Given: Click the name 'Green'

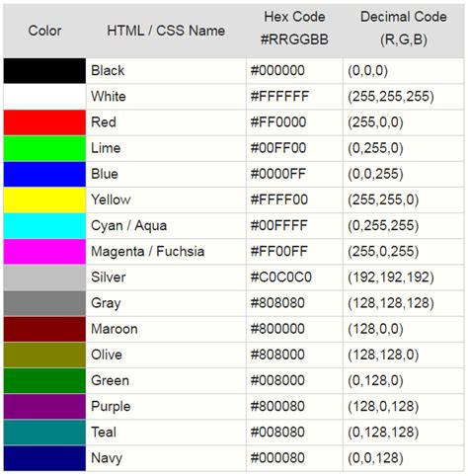Looking at the screenshot, I should (110, 380).
